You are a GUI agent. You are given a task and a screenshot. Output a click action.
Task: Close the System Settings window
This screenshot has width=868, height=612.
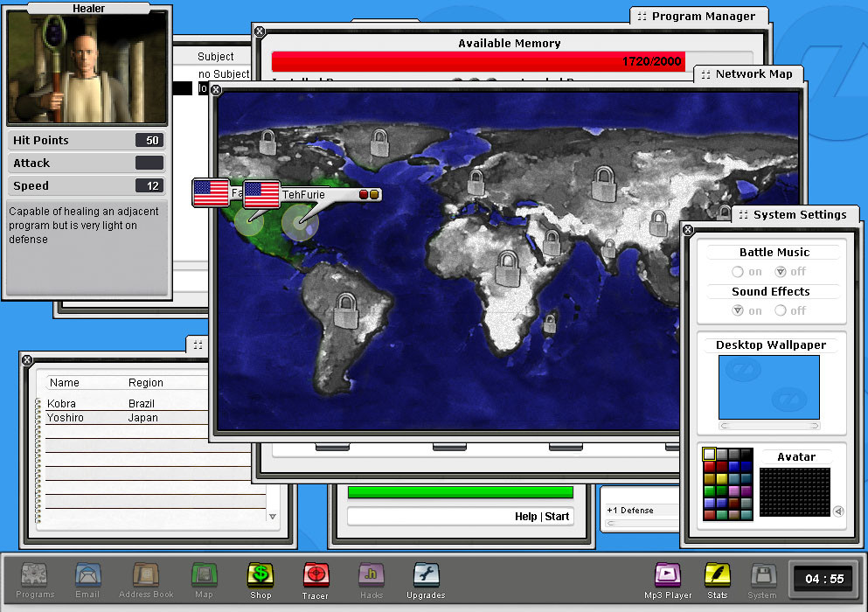688,229
